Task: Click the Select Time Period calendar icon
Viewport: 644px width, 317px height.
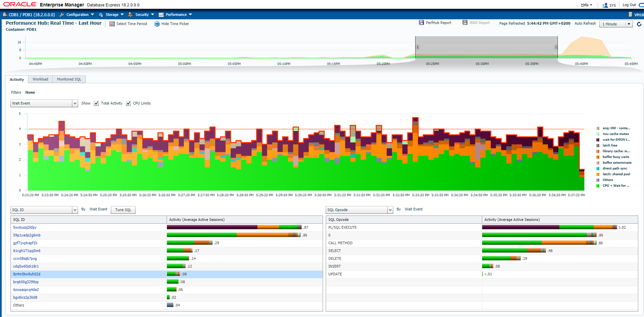Action: [x=112, y=24]
